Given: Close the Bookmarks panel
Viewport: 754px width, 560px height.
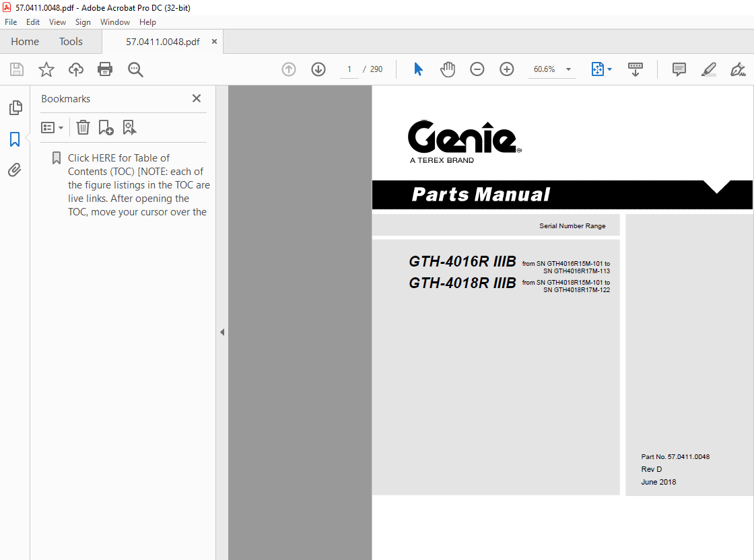Looking at the screenshot, I should (196, 98).
